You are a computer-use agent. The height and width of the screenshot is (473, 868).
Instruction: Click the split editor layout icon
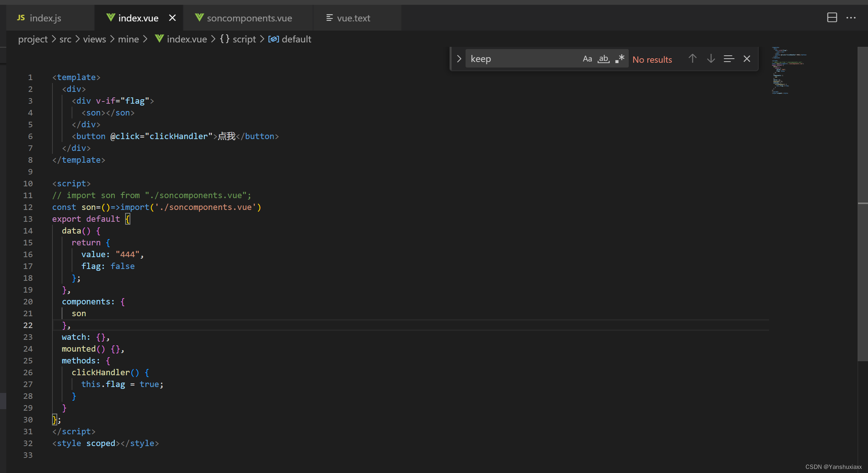point(832,18)
